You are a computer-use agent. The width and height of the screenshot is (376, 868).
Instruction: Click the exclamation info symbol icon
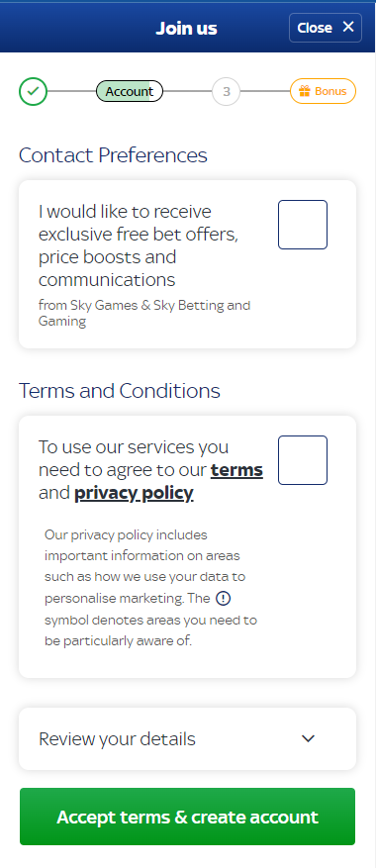[223, 599]
